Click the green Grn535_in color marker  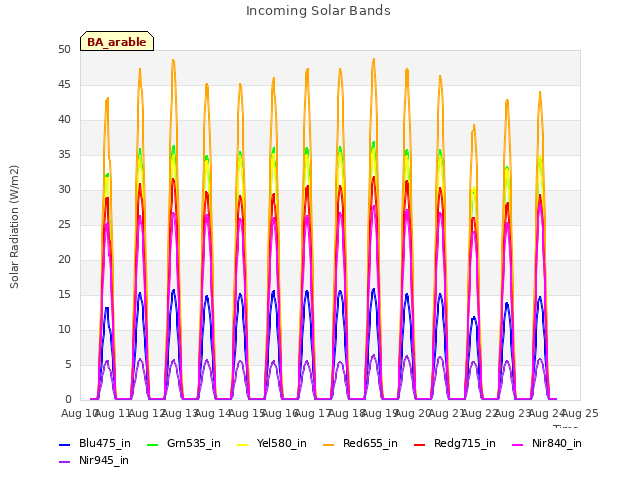153,445
